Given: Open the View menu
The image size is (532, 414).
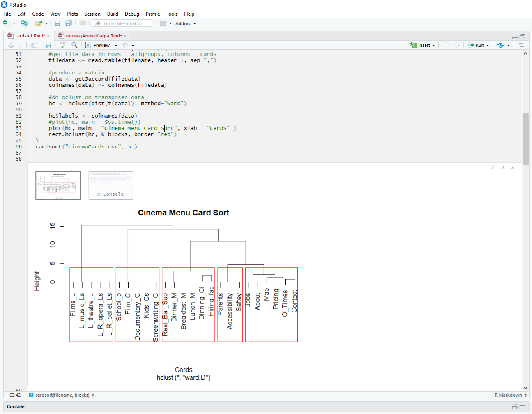Looking at the screenshot, I should pyautogui.click(x=55, y=14).
